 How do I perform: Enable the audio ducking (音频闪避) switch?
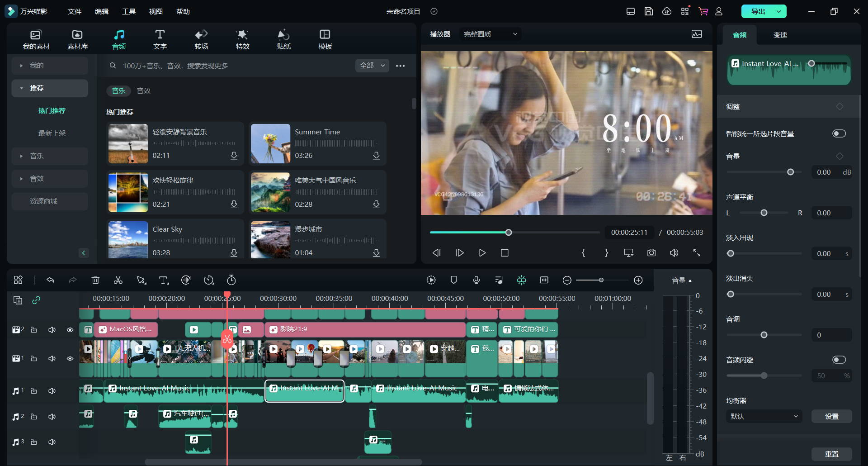(x=839, y=360)
